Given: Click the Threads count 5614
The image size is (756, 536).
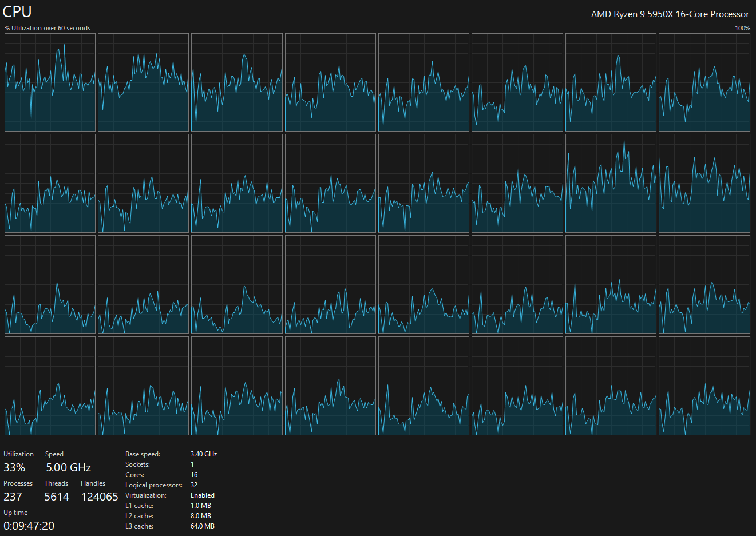Looking at the screenshot, I should (57, 497).
